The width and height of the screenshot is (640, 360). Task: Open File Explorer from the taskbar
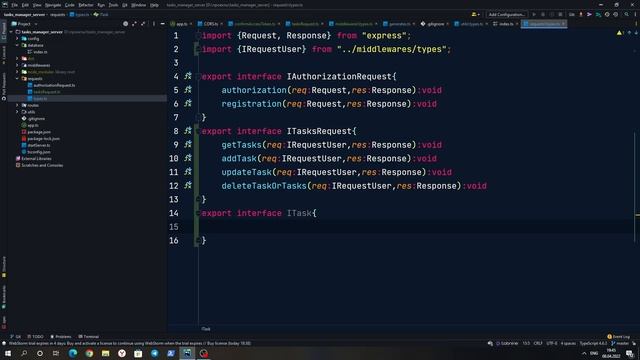point(106,353)
